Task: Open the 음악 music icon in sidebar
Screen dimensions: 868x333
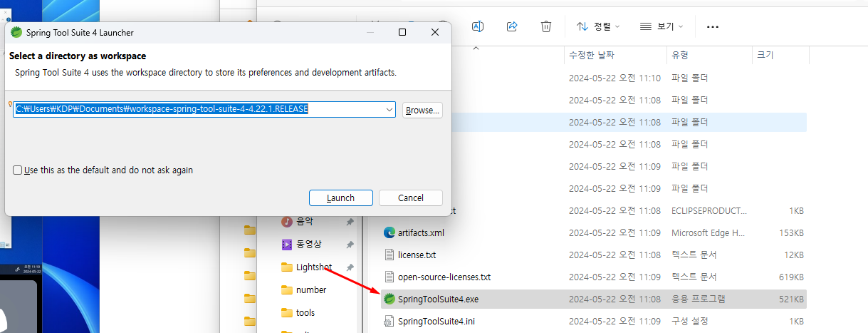Action: [287, 222]
